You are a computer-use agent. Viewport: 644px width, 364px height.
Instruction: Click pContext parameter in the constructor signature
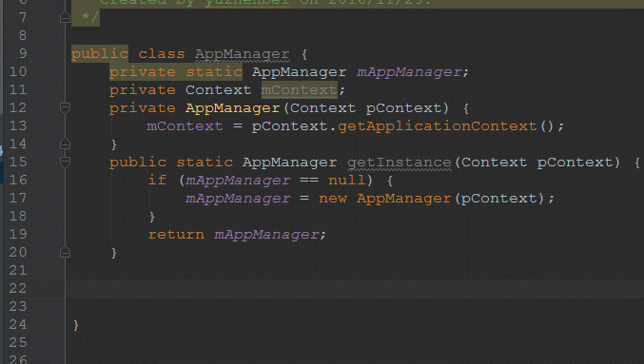point(403,108)
